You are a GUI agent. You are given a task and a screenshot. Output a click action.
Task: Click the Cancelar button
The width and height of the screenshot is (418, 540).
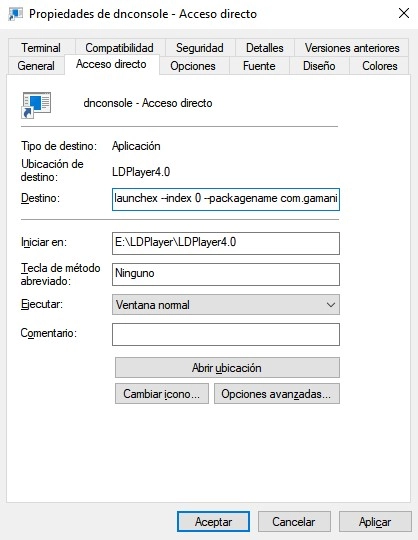click(294, 521)
